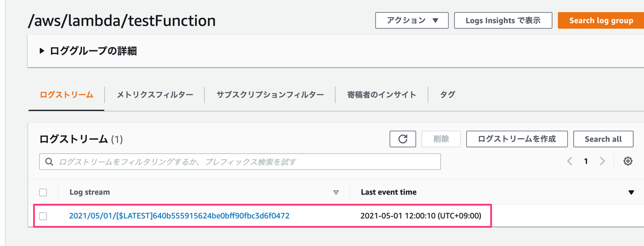The image size is (644, 246).
Task: Open table settings gear icon
Action: [x=627, y=161]
